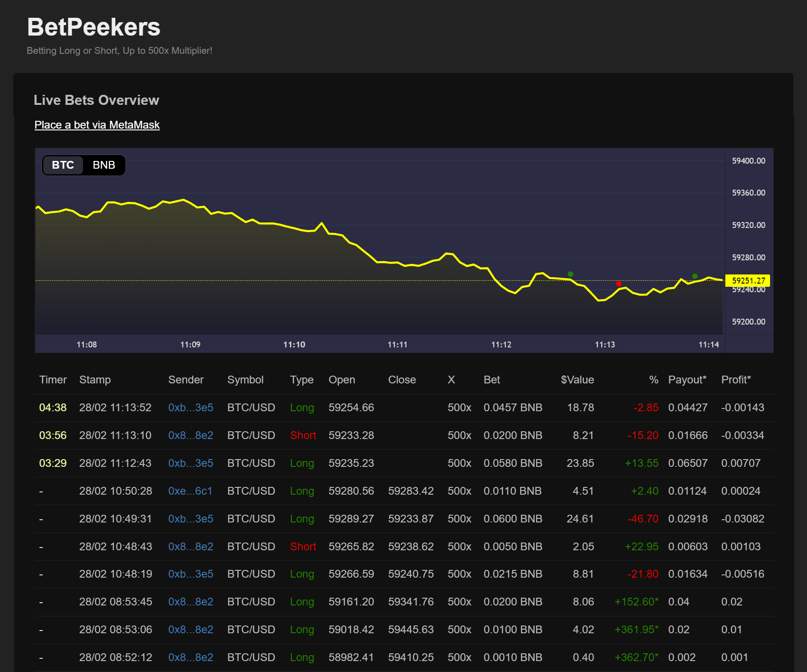Click the percentage +13.55
Viewport: 807px width, 672px height.
pyautogui.click(x=641, y=463)
